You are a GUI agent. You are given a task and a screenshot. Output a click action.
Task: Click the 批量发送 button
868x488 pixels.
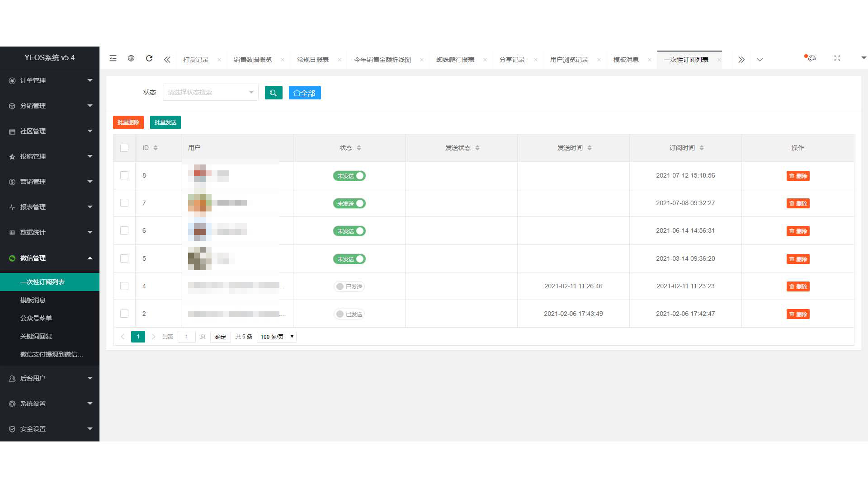(165, 122)
